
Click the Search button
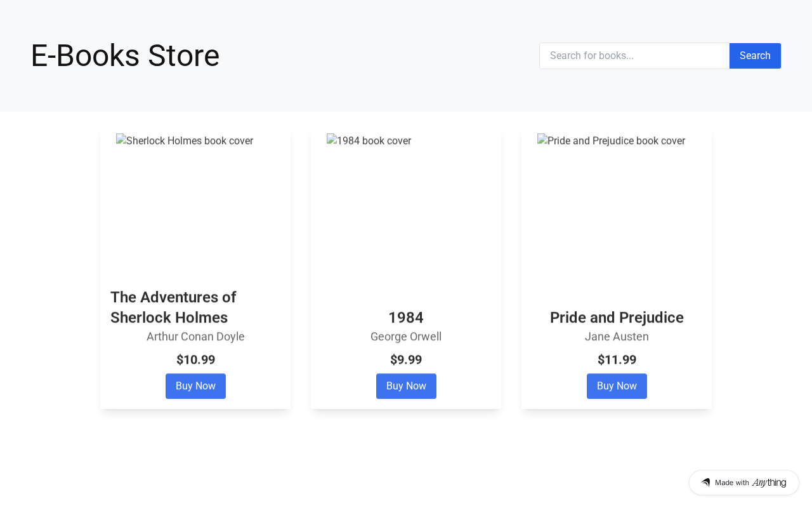pos(755,56)
